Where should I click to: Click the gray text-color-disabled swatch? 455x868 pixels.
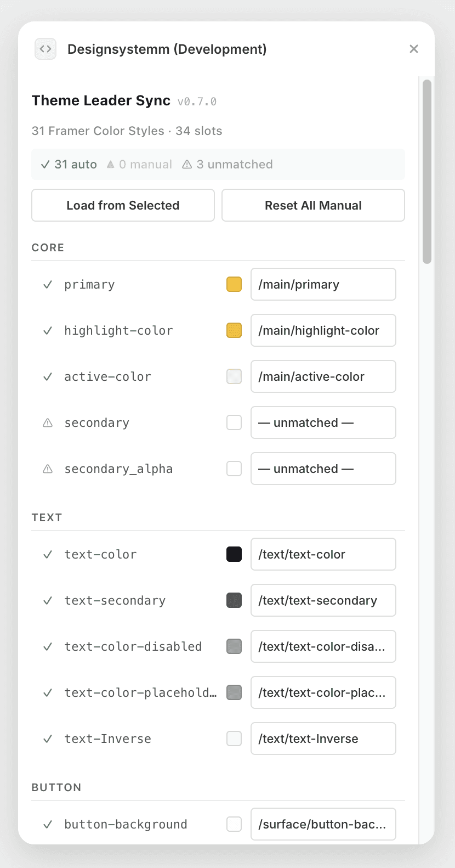coord(234,646)
